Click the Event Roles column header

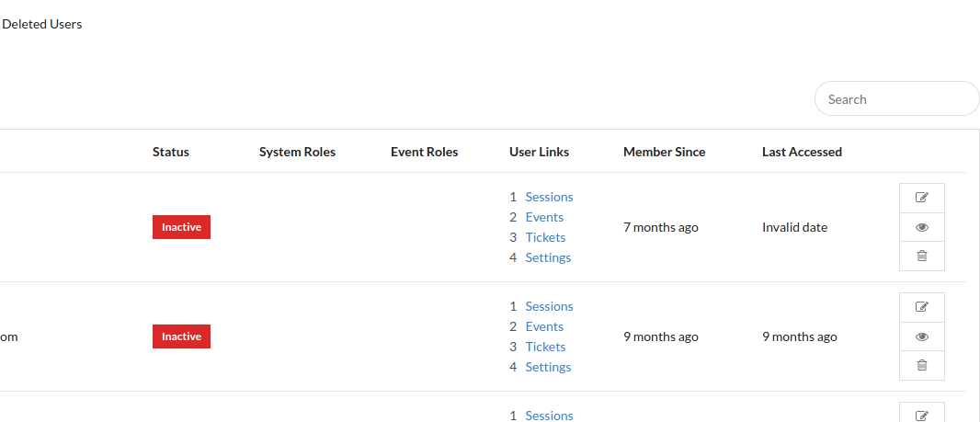(425, 152)
